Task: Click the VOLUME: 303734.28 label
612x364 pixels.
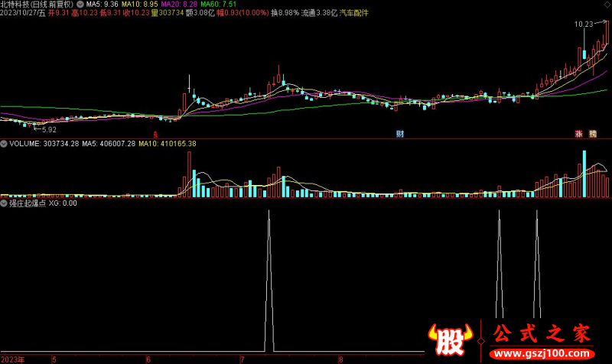Action: [44, 144]
